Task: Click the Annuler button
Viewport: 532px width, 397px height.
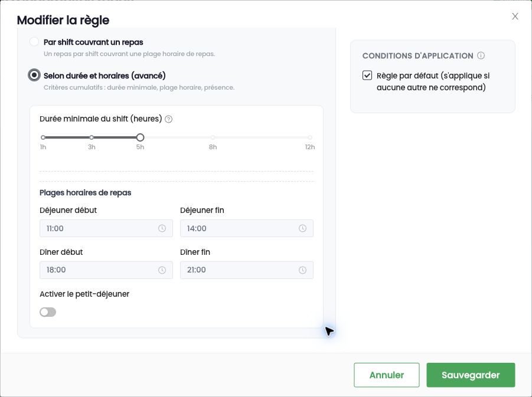Action: tap(387, 375)
